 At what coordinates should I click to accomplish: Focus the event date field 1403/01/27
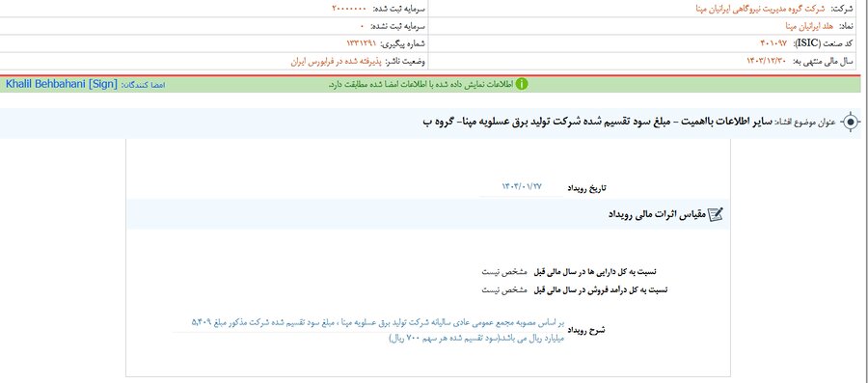[x=520, y=187]
